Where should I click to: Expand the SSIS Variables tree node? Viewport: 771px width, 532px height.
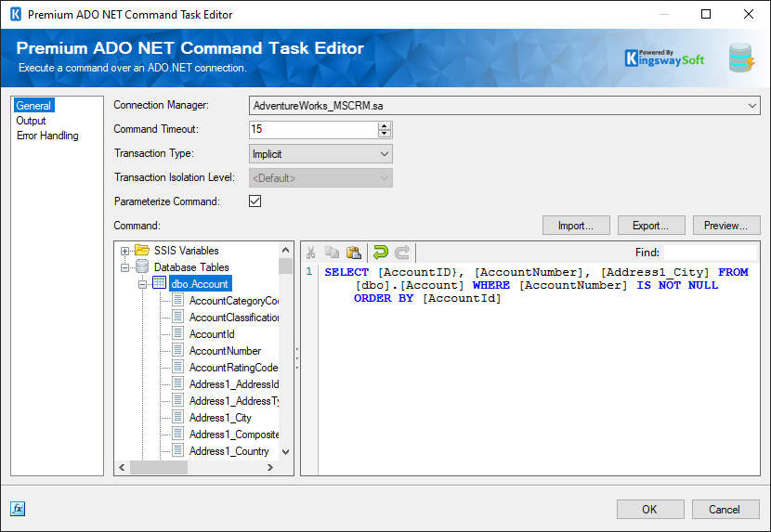click(x=124, y=251)
